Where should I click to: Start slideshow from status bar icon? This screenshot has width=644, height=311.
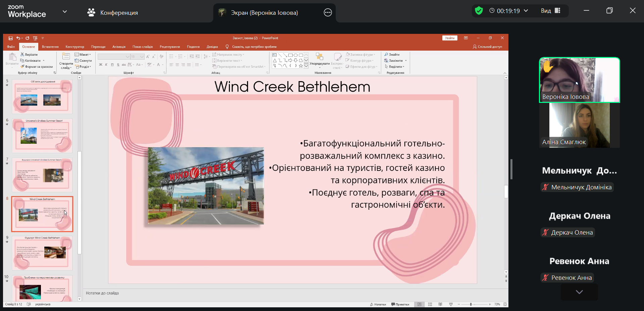451,304
